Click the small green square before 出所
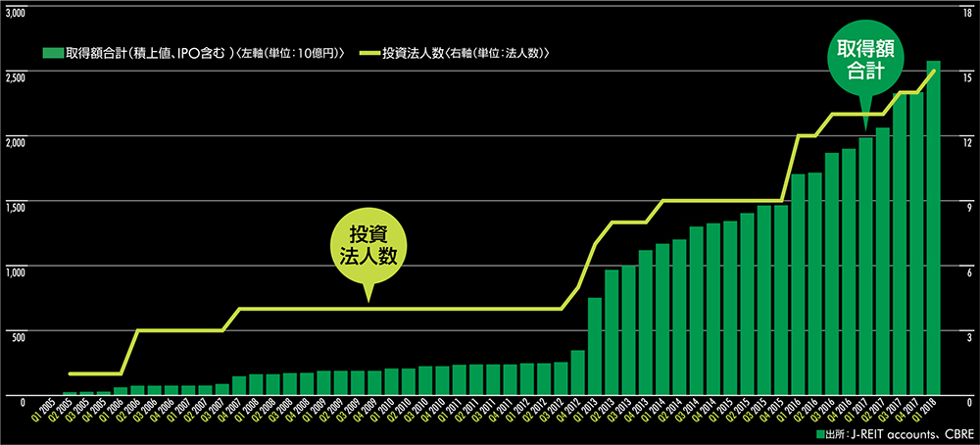 coord(818,432)
